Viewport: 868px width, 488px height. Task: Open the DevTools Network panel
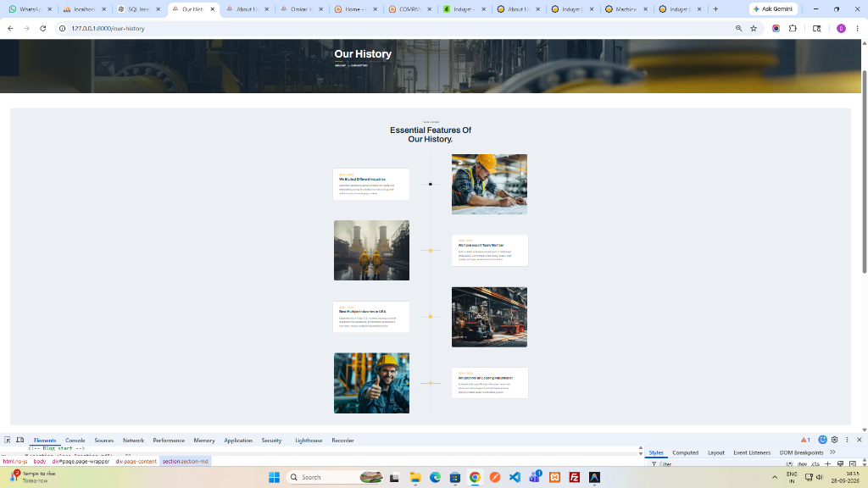tap(133, 441)
